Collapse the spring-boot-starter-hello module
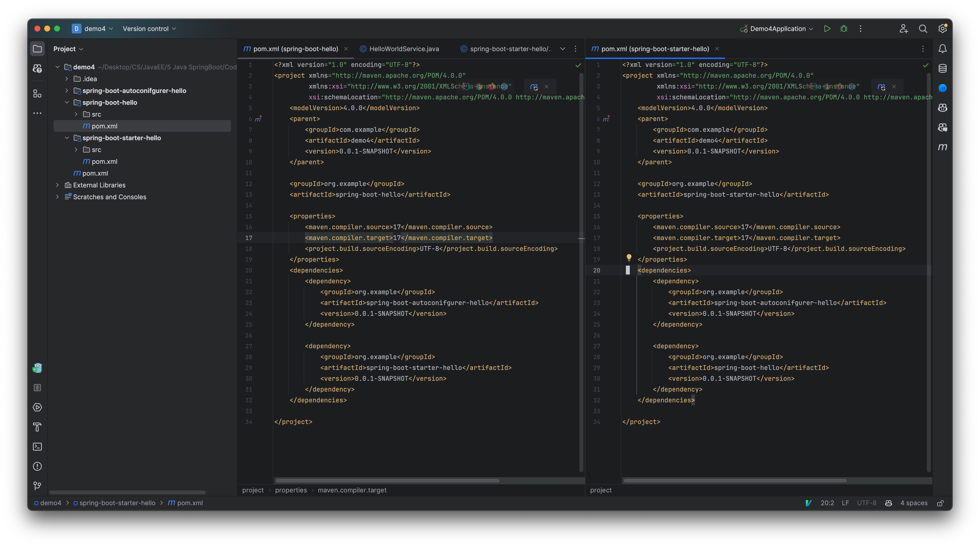 point(67,138)
